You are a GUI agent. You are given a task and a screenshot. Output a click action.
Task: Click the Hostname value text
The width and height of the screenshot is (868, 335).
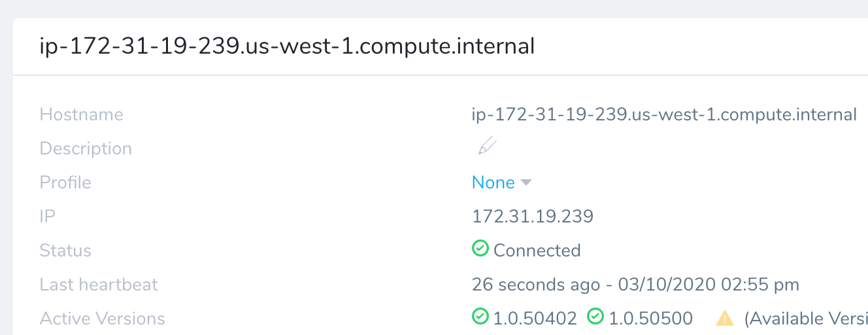click(x=664, y=115)
